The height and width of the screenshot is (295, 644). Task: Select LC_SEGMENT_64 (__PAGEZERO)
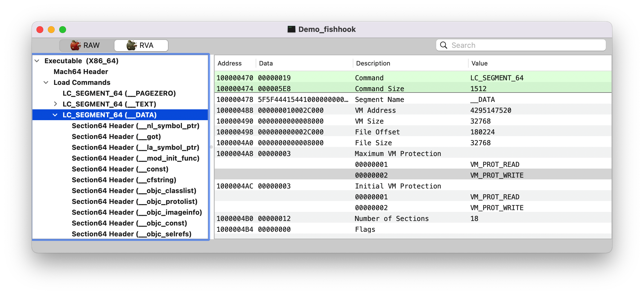[119, 93]
